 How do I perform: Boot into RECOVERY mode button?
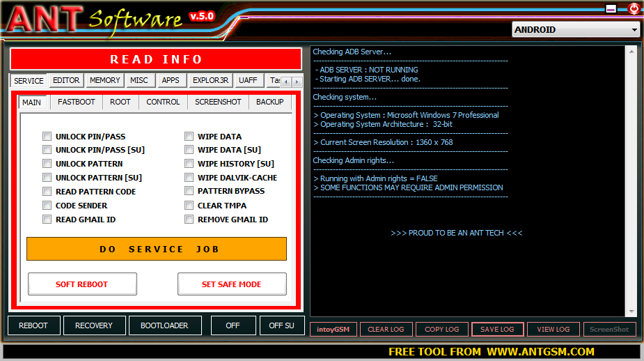coord(94,325)
